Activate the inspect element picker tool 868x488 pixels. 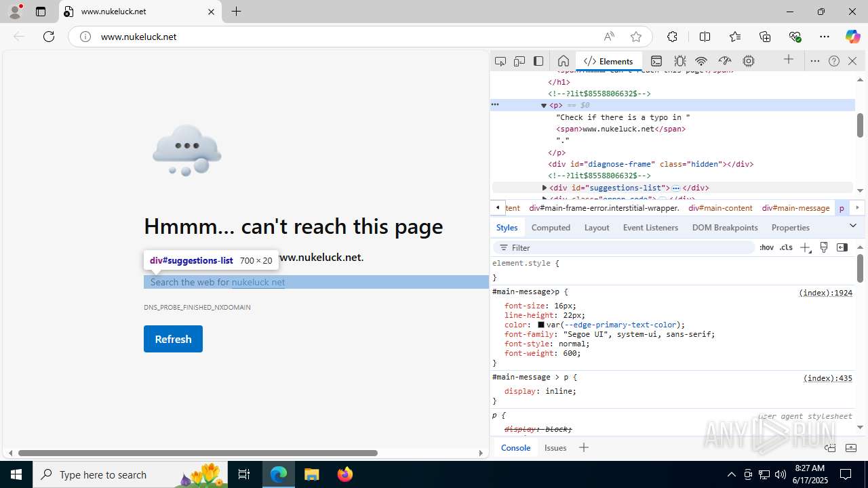click(500, 61)
